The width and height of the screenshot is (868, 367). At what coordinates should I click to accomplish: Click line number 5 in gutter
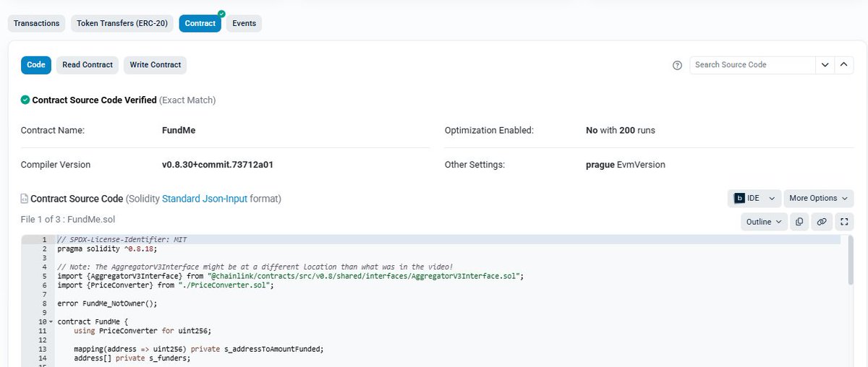45,276
